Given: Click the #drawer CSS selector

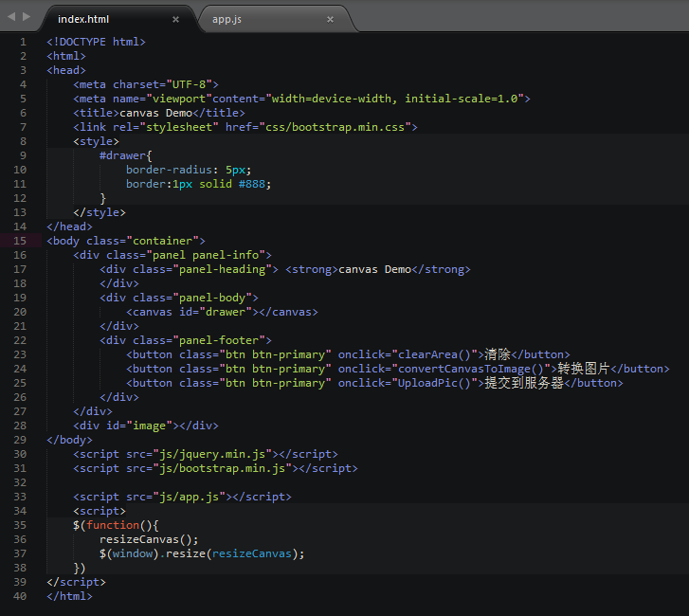Looking at the screenshot, I should (x=122, y=155).
